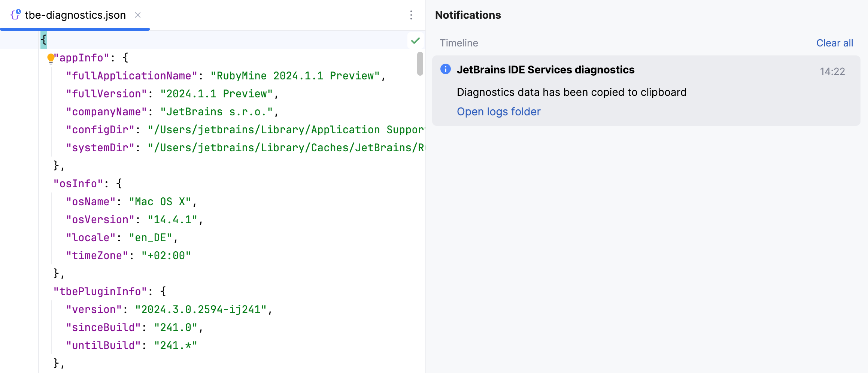Click the Clear all link
Image resolution: width=868 pixels, height=373 pixels.
point(834,43)
